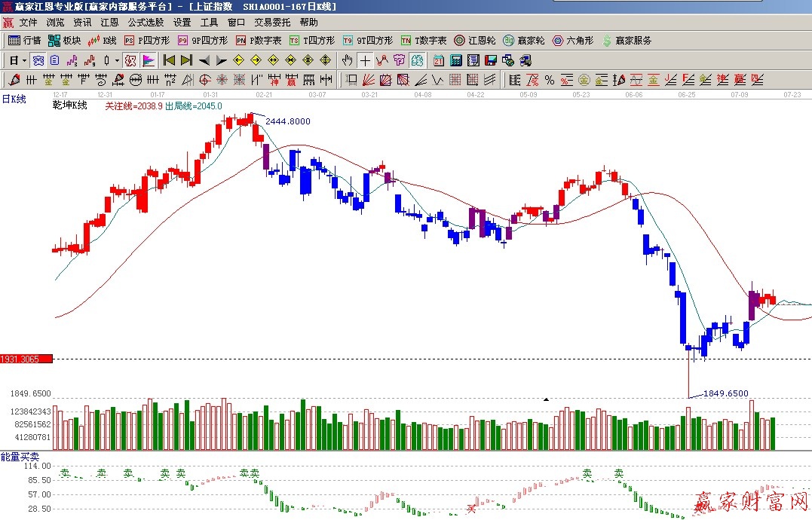Click the hand pan tool icon
Screen dimensions: 812x520
[347, 60]
